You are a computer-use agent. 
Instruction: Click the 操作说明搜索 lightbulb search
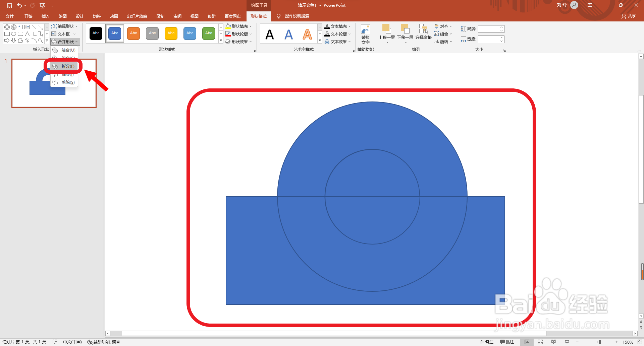293,16
